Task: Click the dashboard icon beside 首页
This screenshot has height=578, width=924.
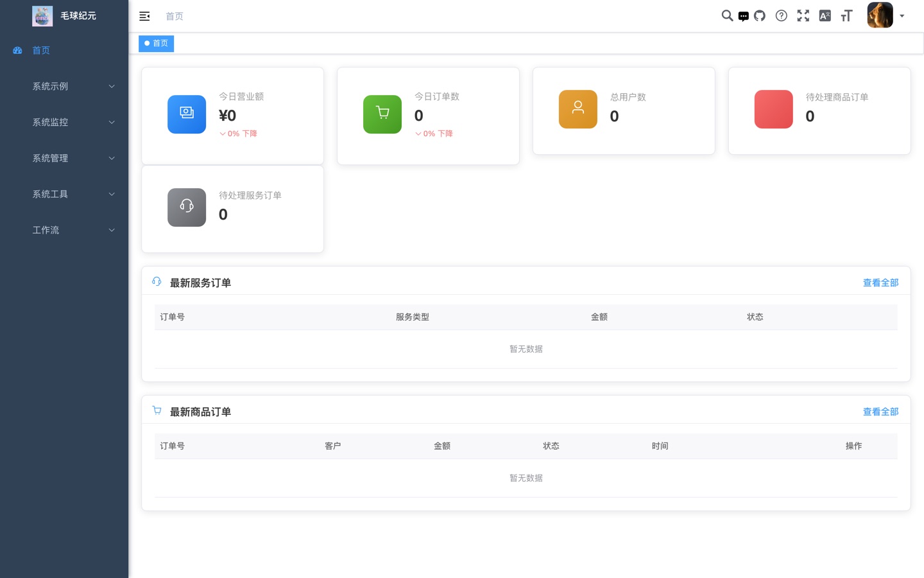Action: 18,50
